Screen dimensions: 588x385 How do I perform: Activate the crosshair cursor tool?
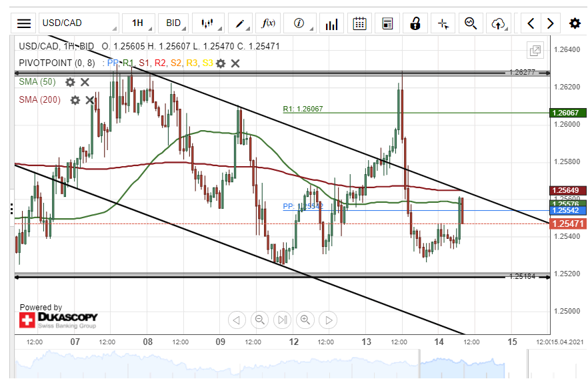[x=443, y=23]
